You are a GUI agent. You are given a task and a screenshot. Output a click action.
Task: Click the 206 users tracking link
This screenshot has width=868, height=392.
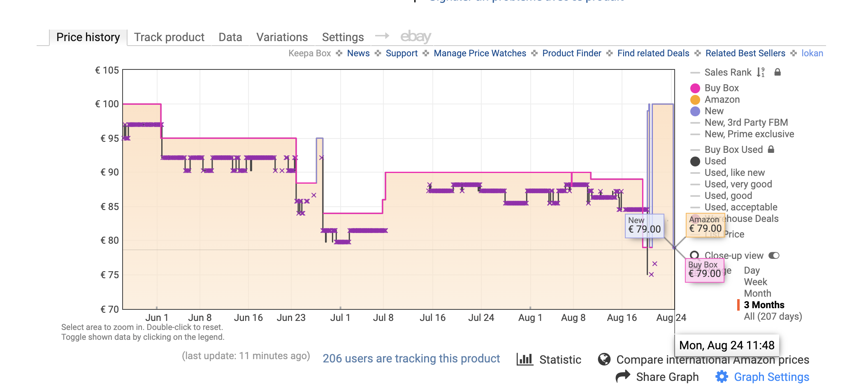click(x=411, y=358)
